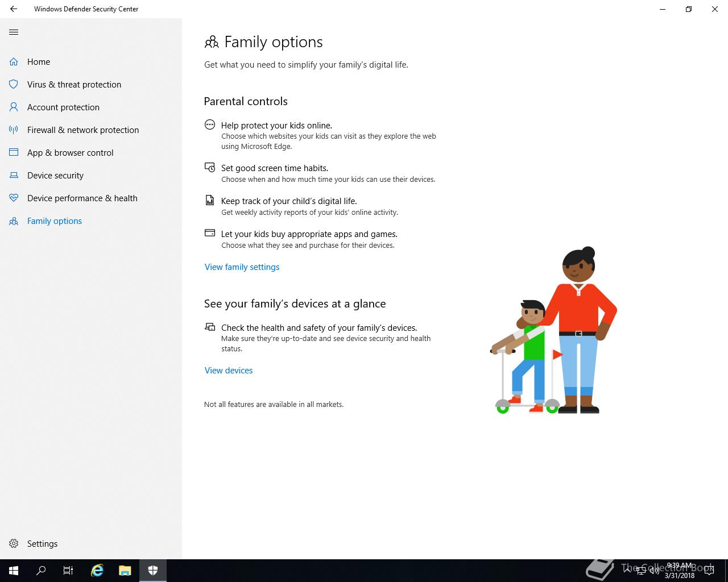This screenshot has height=582, width=728.
Task: Click the Family options people icon in sidebar
Action: coord(14,221)
